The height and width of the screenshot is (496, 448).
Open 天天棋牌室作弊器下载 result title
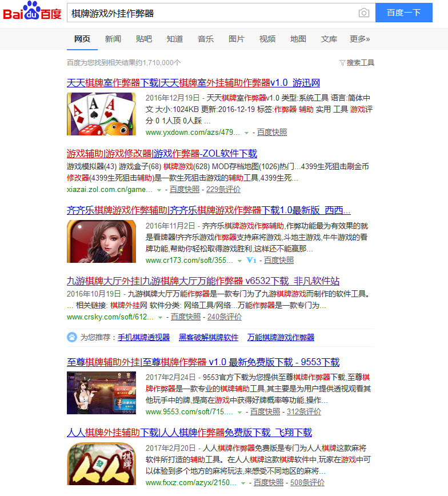[x=193, y=83]
